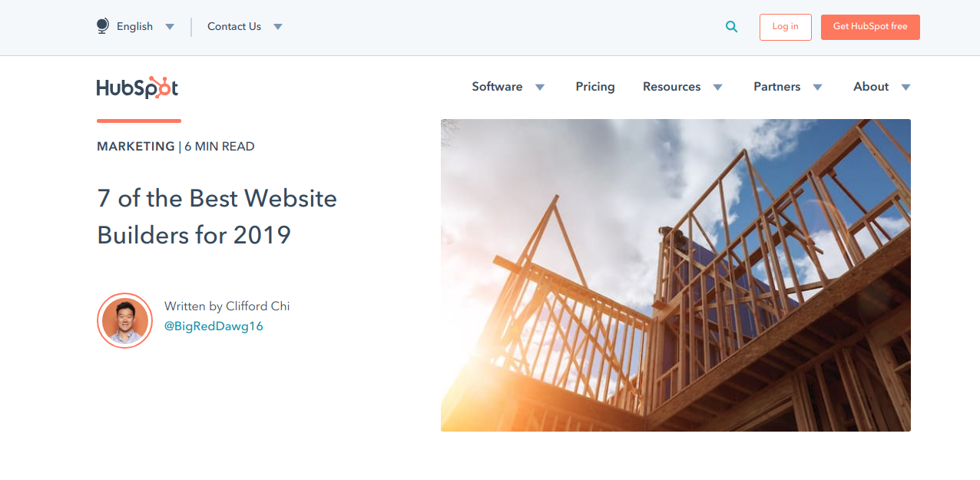Click Get HubSpot free button
The height and width of the screenshot is (480, 980).
[870, 27]
